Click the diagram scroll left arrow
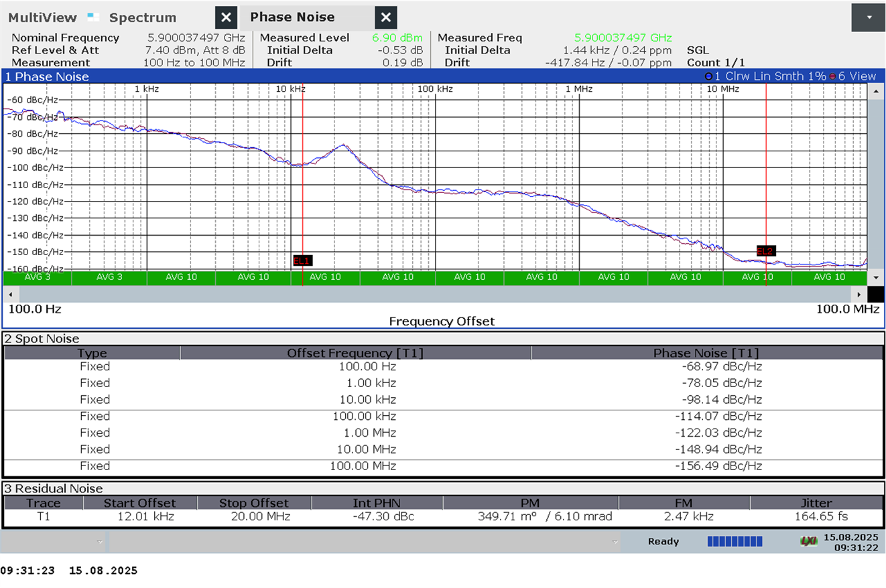 [9, 294]
